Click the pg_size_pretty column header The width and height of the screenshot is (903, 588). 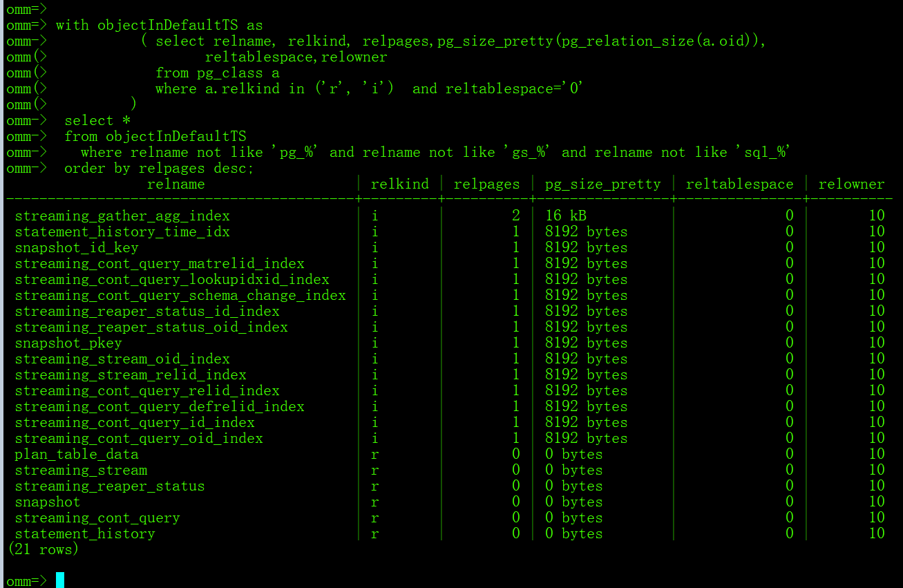[x=602, y=184]
